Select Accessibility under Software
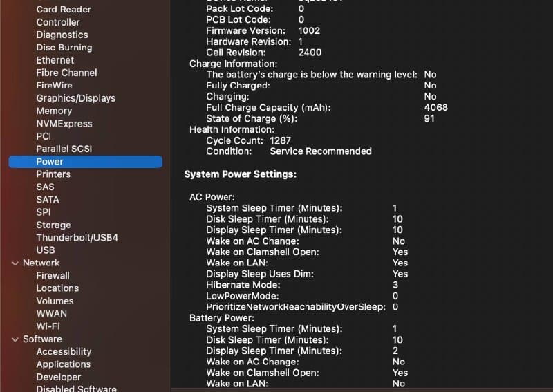Image resolution: width=553 pixels, height=392 pixels. click(64, 352)
